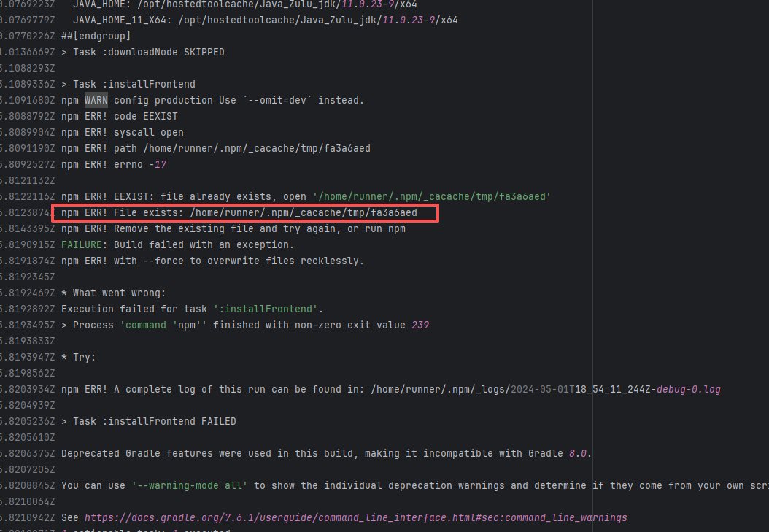Click the JAVA_HOME_11_X64 environment variable line
Viewport: 769px width, 532px height.
[x=266, y=20]
